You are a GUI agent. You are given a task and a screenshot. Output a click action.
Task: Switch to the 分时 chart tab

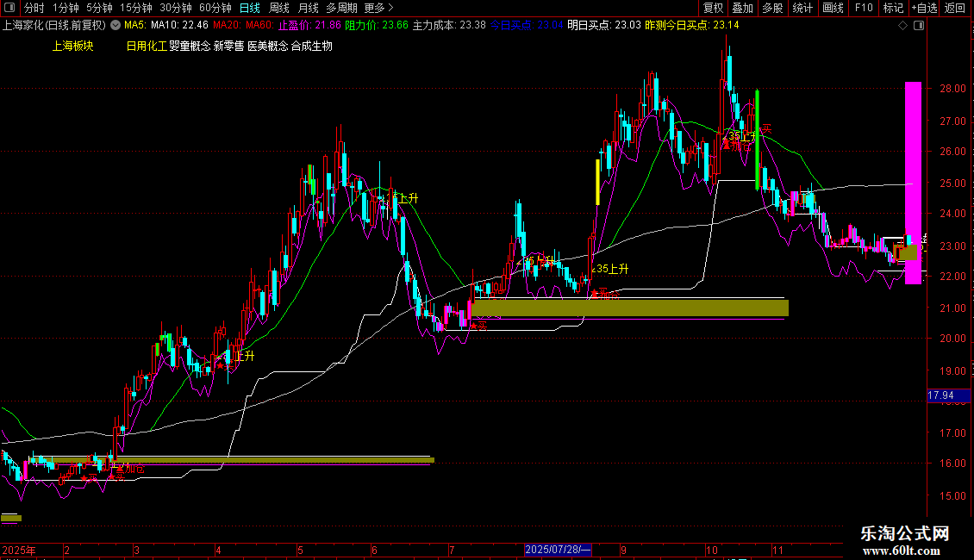click(34, 8)
